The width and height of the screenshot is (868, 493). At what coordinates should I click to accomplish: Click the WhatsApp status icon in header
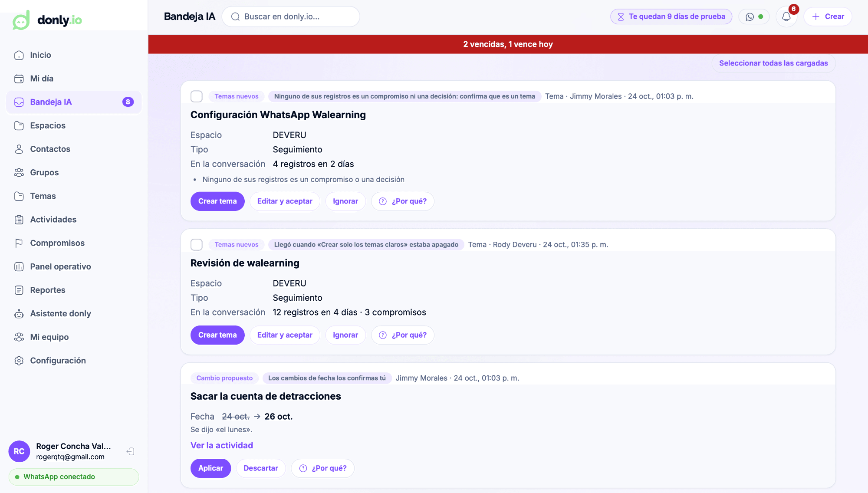tap(750, 17)
